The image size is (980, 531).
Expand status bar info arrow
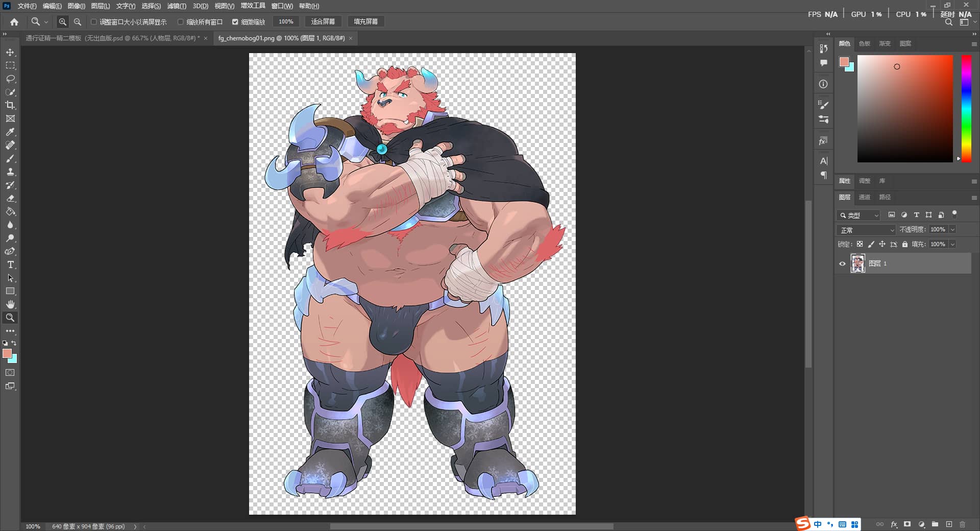tap(135, 526)
